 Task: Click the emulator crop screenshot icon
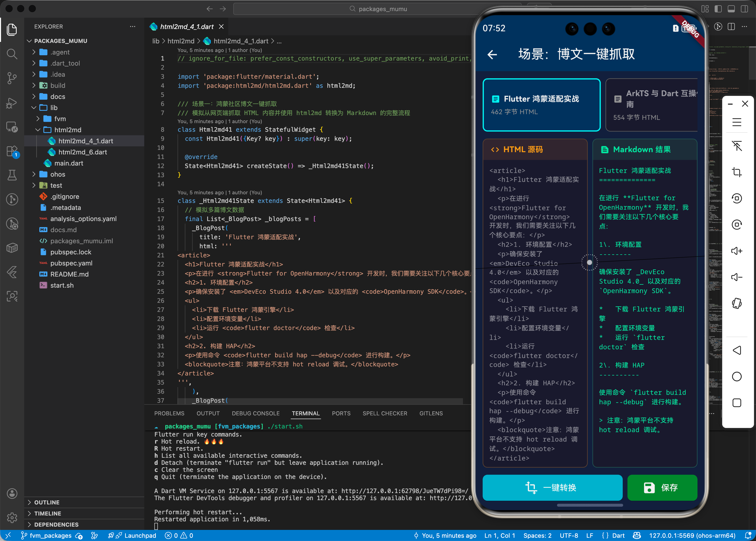coord(736,172)
